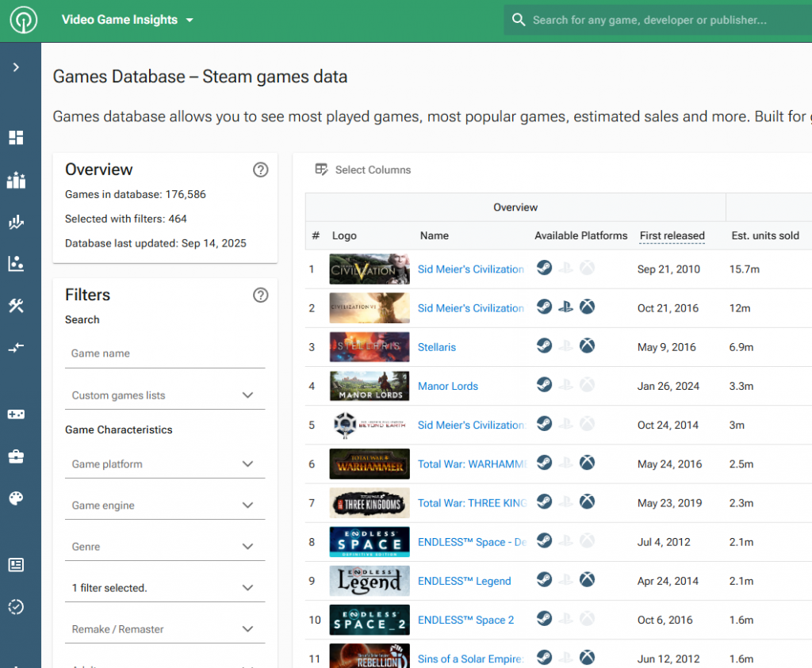The height and width of the screenshot is (668, 812).
Task: Click '15.7m' units sold cell
Action: click(x=744, y=269)
